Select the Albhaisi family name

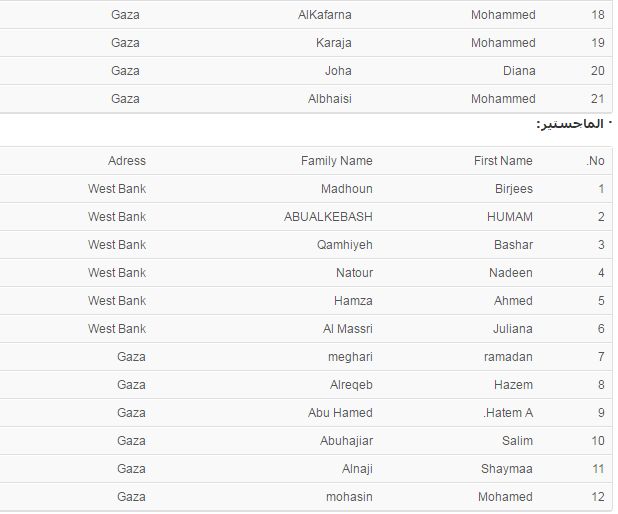[x=330, y=99]
